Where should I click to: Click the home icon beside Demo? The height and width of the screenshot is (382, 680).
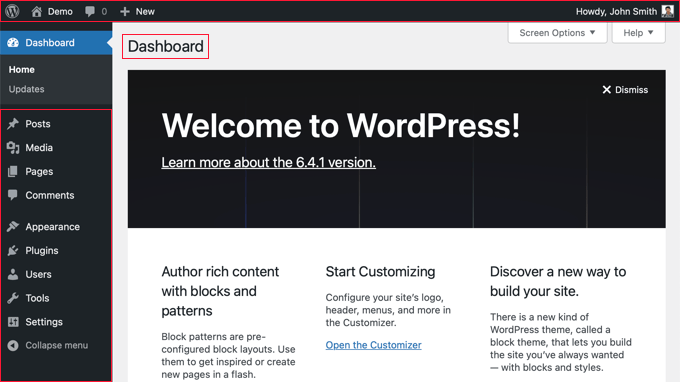[37, 11]
